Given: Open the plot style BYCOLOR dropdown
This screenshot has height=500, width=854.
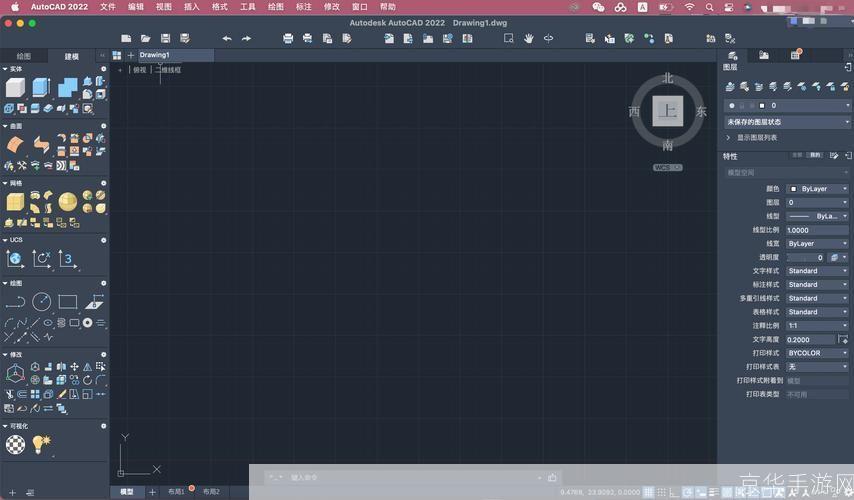Looking at the screenshot, I should (818, 353).
